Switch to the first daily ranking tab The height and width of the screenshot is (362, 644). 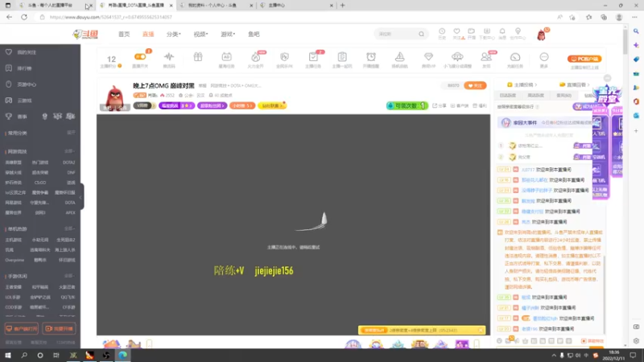[508, 95]
